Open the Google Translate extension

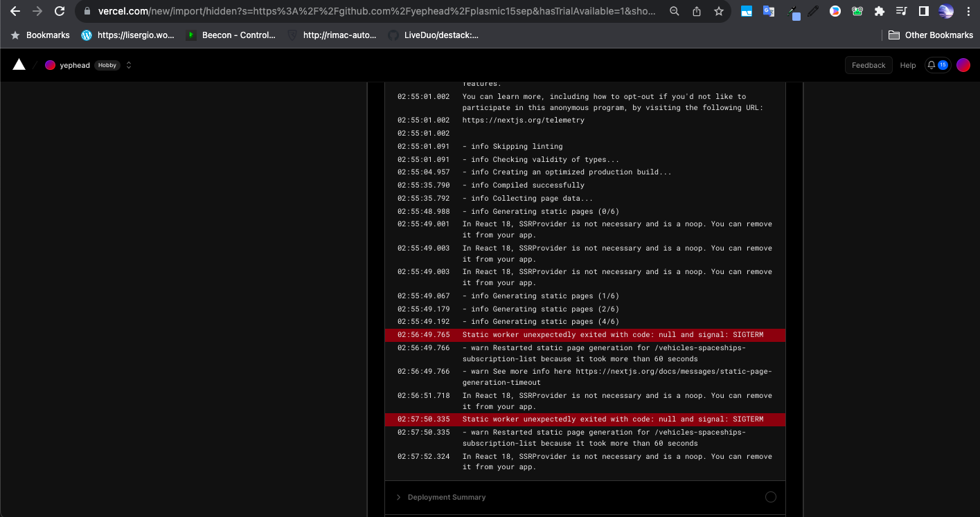point(768,11)
